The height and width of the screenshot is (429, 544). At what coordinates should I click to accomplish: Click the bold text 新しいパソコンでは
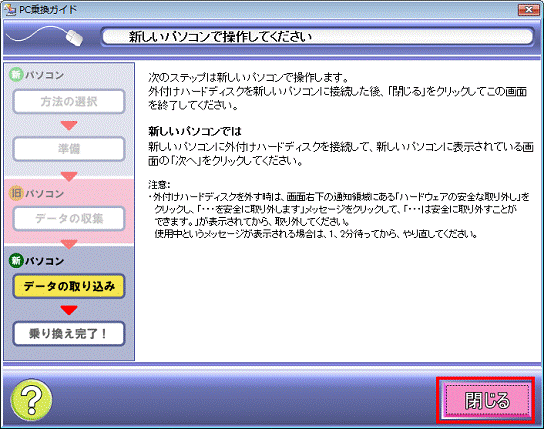click(195, 131)
